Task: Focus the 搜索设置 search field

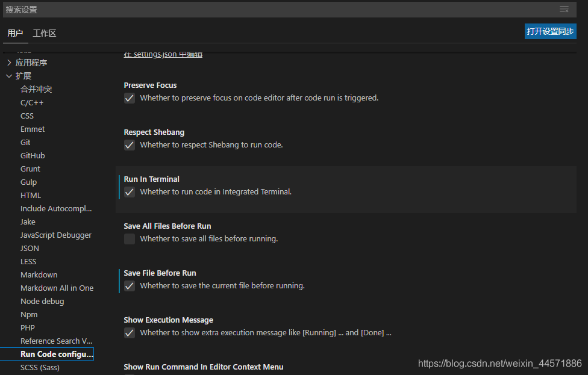Action: point(277,10)
